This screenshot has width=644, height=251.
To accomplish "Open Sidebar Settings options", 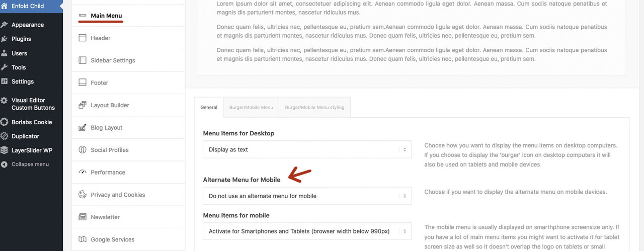I will [x=128, y=60].
